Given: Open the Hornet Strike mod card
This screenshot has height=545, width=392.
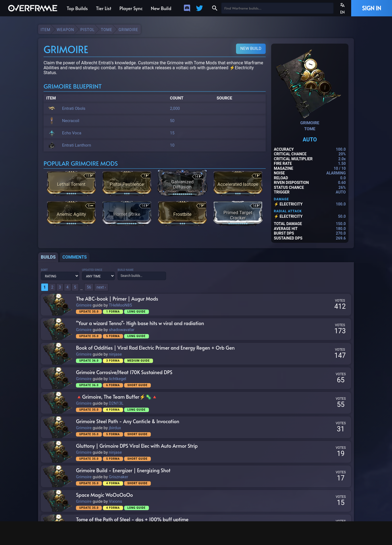Looking at the screenshot, I should pyautogui.click(x=127, y=213).
